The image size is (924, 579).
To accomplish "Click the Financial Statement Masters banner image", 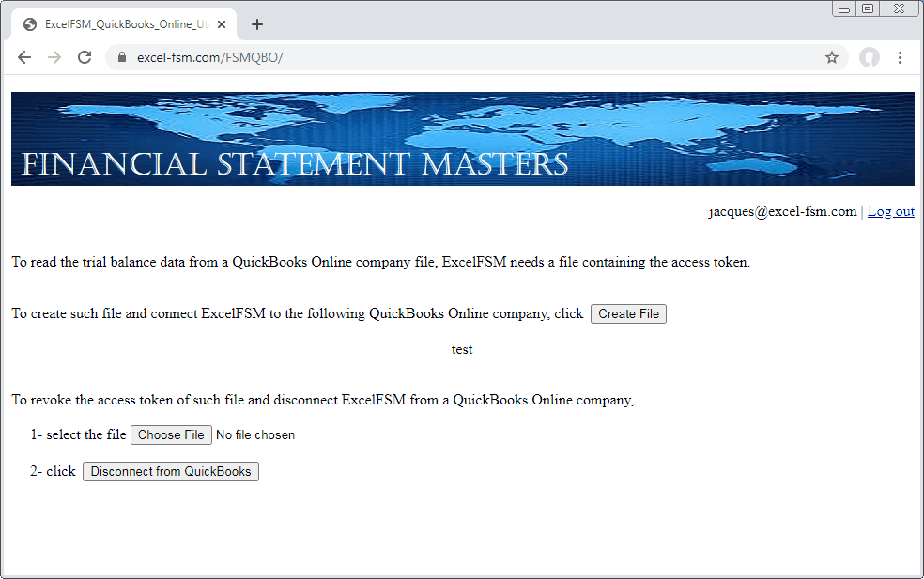I will (x=463, y=139).
